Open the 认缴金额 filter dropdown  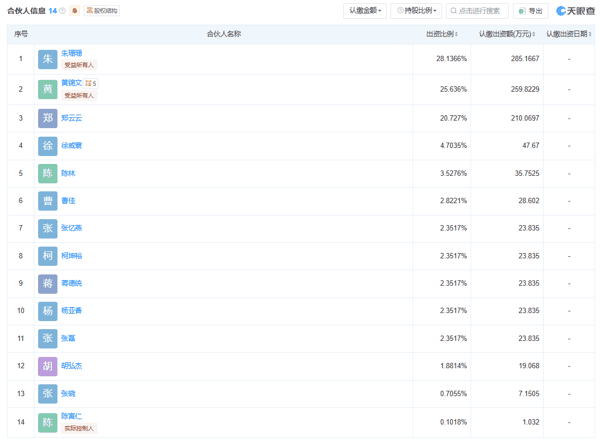(x=365, y=11)
